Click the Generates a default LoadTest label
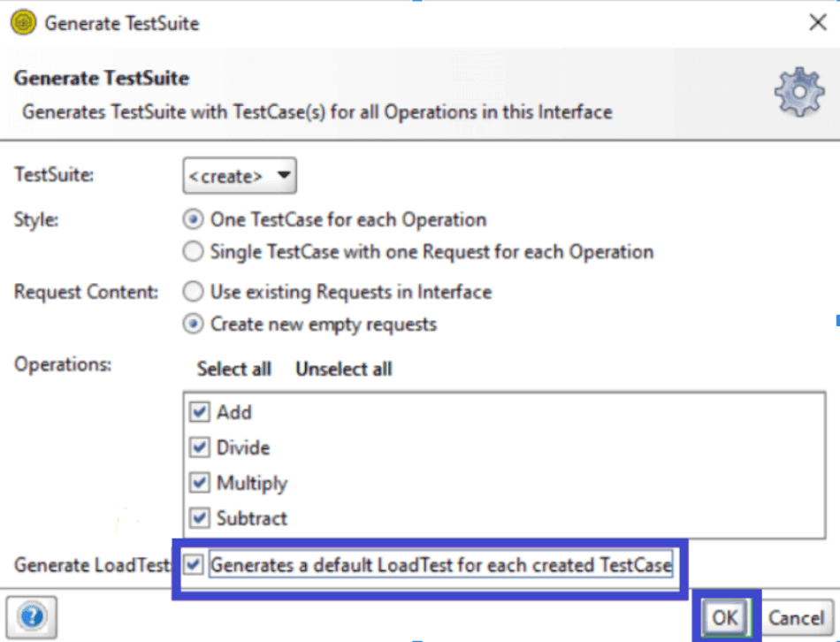Screen dimensions: 840x642 pos(440,564)
